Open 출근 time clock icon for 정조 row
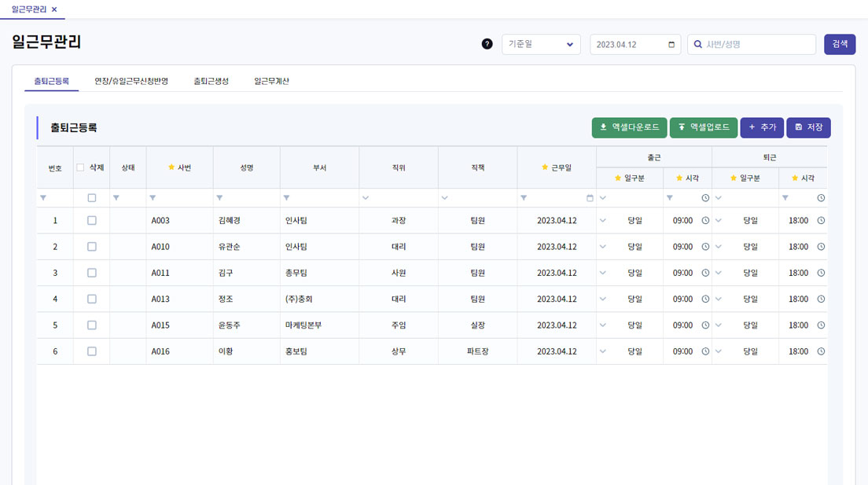Screen dimensions: 868x485 point(705,299)
